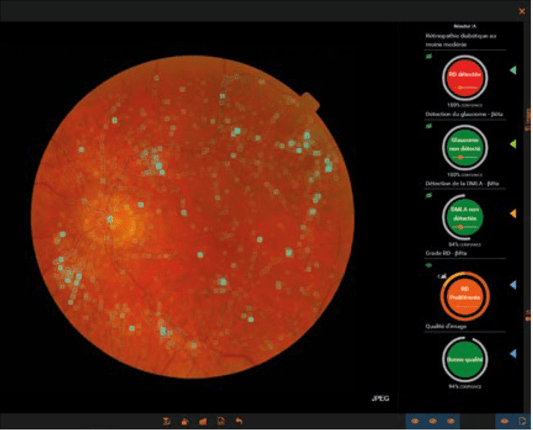533x430 pixels.
Task: Click confidence slider inside Glaucome non détecté circle
Action: pos(464,157)
